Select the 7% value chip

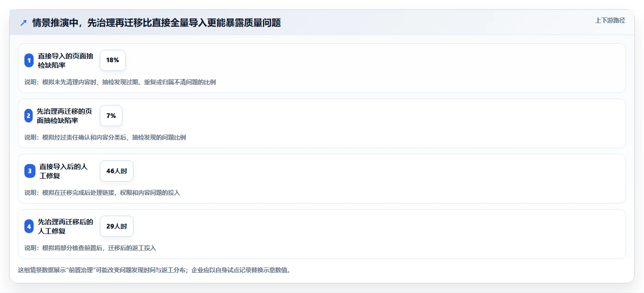click(111, 116)
